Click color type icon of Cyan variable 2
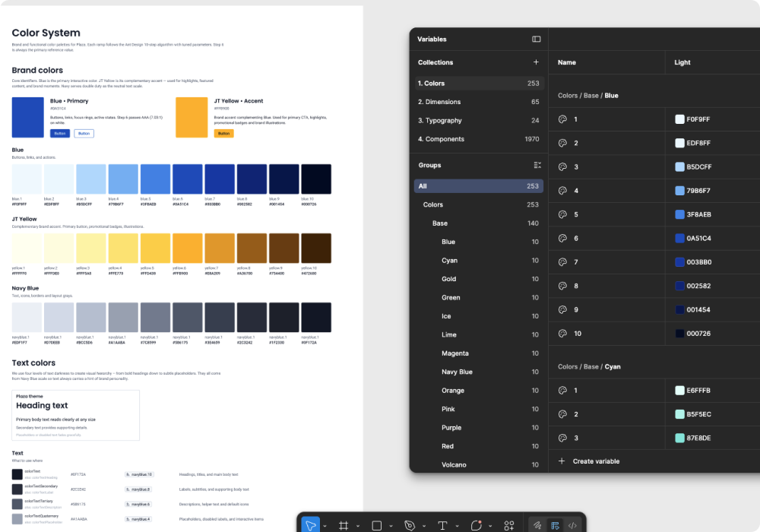 tap(562, 414)
